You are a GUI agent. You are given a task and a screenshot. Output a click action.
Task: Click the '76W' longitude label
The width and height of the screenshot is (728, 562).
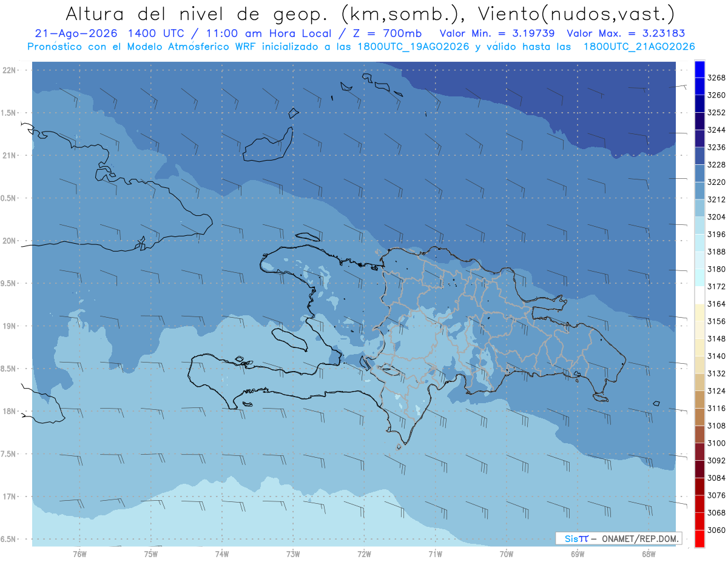click(x=79, y=554)
